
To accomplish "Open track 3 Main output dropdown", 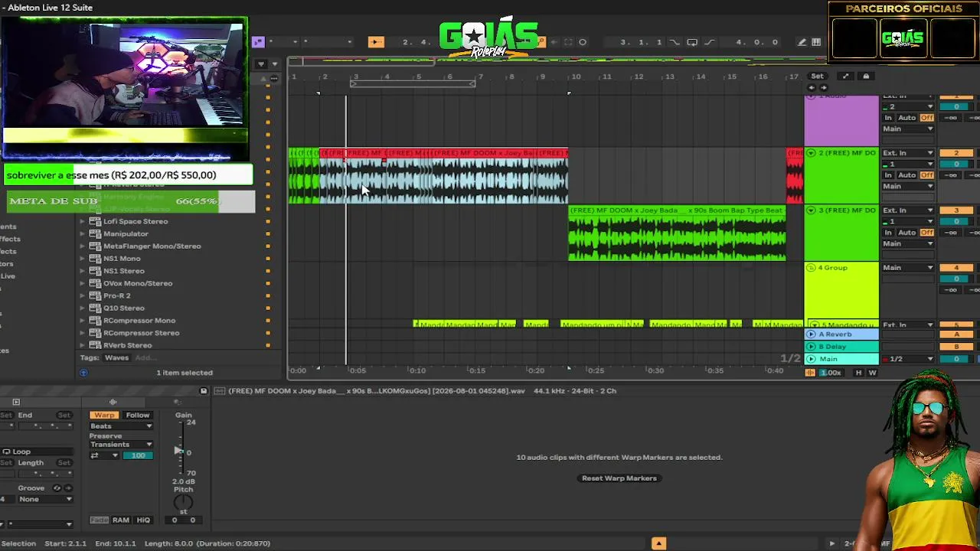I will click(908, 243).
